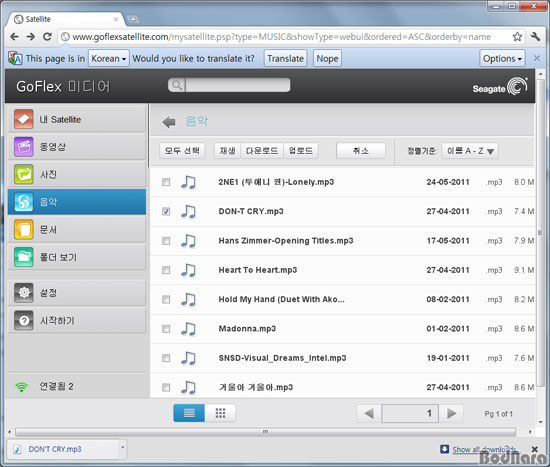Open 설정 settings
550x467 pixels.
(77, 293)
